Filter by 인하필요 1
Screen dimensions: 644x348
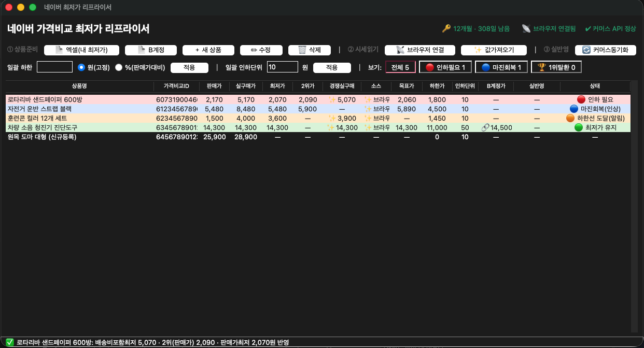[445, 67]
